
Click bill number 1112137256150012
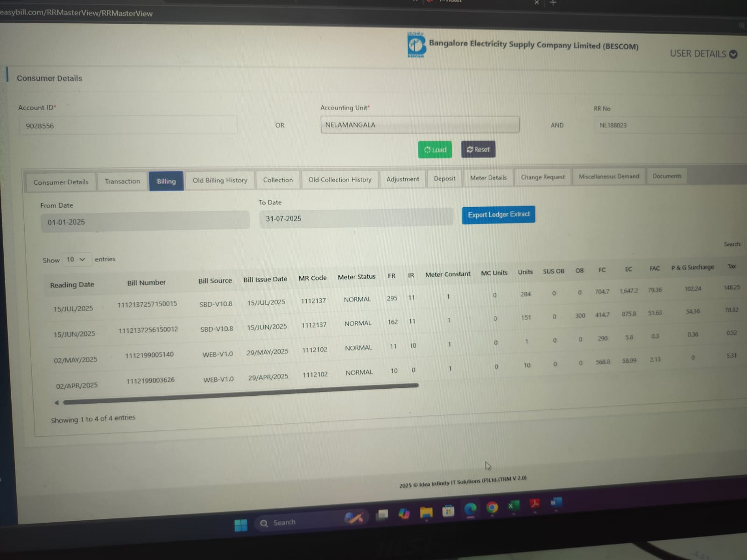tap(148, 329)
